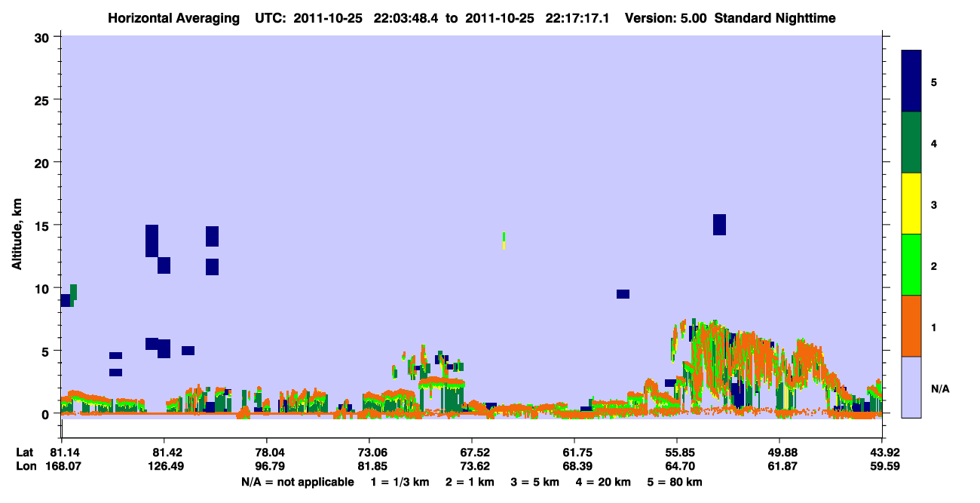Click the color bar label '2'
980x503 pixels.
coord(933,265)
